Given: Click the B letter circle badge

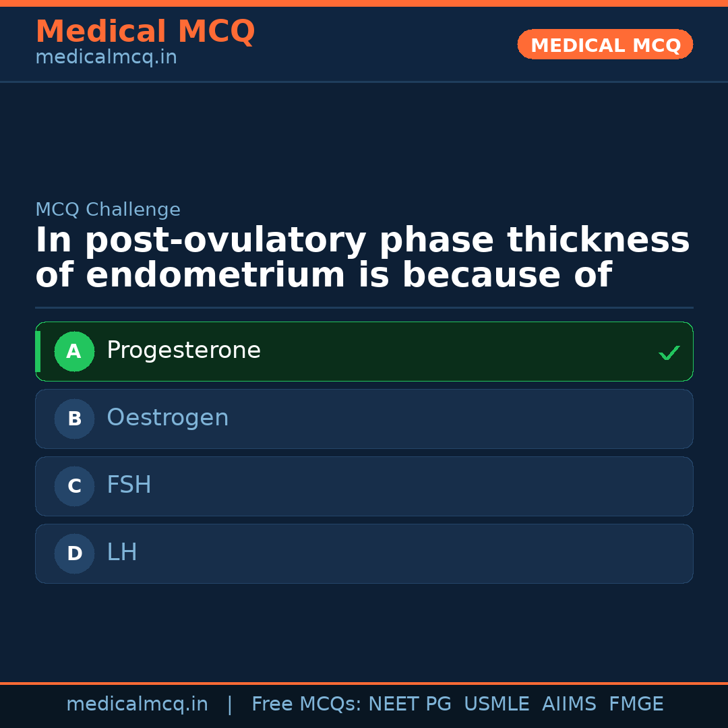Looking at the screenshot, I should (x=74, y=419).
